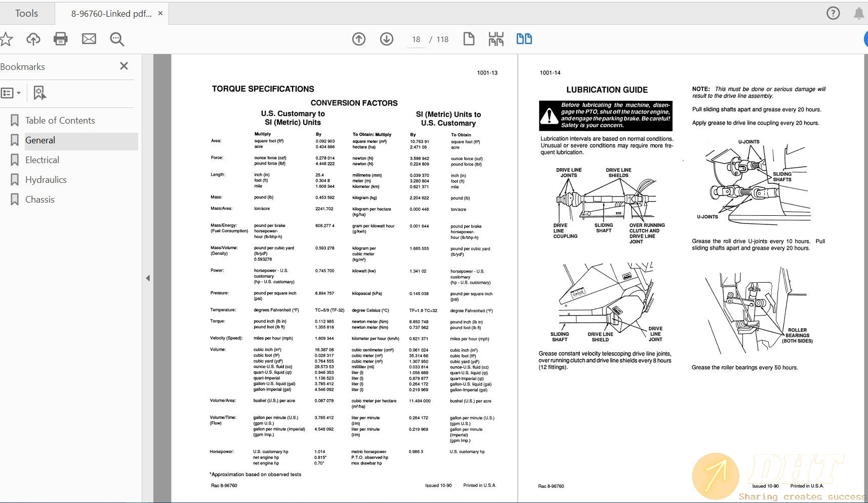Select the 8-96760-Linked pdf document tab
The width and height of the screenshot is (868, 503).
coord(111,14)
